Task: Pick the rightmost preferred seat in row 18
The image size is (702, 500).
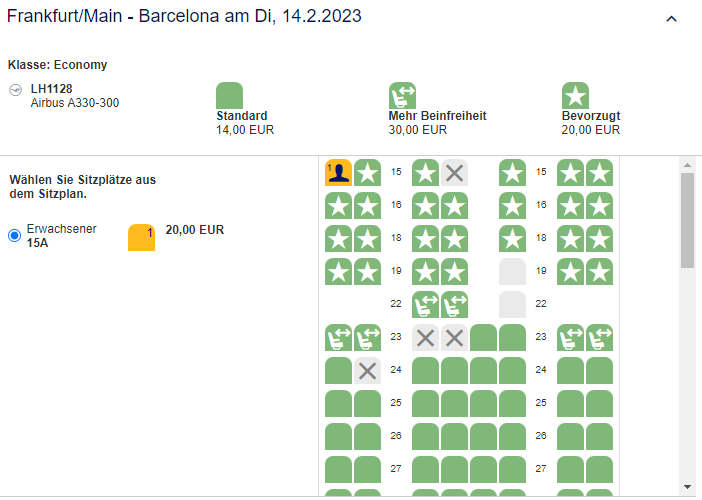Action: coord(600,238)
